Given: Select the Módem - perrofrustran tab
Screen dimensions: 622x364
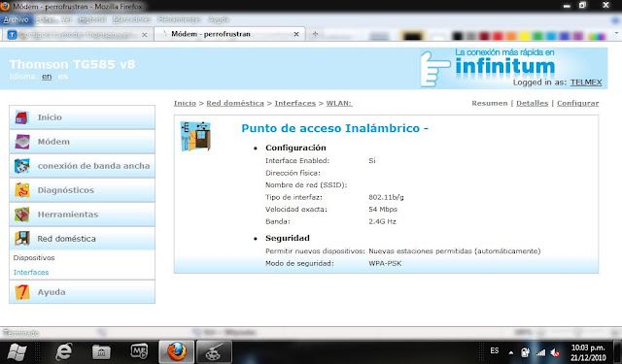Looking at the screenshot, I should point(229,34).
